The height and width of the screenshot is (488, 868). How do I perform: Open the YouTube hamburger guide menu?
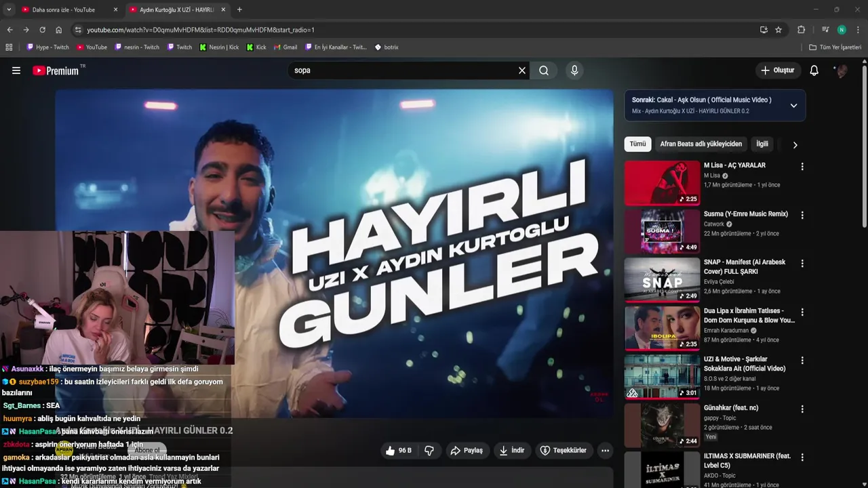click(x=16, y=70)
